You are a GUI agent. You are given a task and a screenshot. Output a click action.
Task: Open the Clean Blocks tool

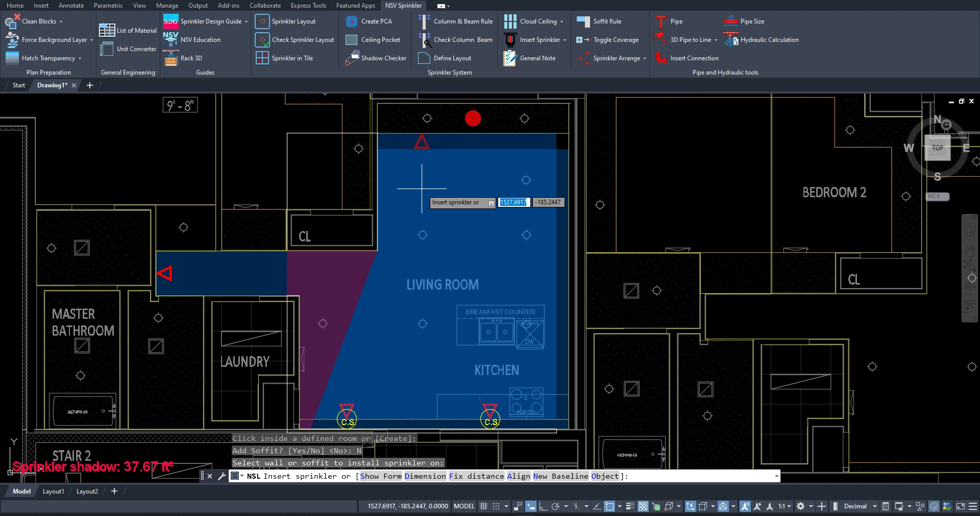[33, 21]
